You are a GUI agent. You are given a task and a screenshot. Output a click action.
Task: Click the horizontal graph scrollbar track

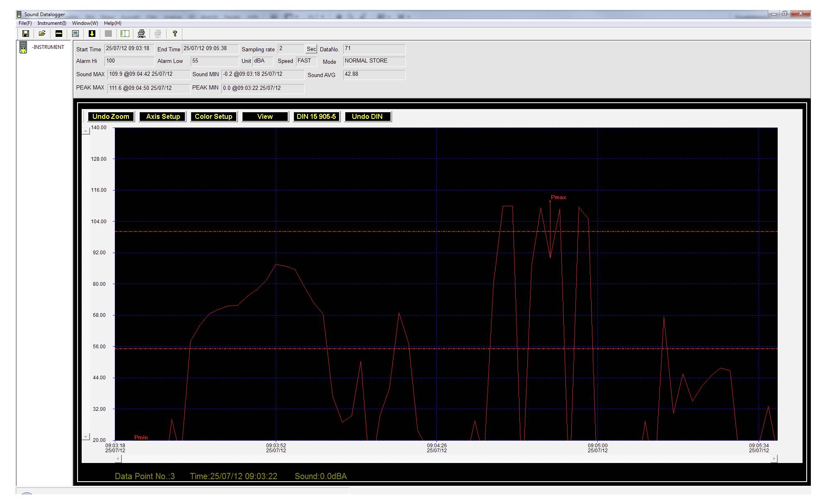click(x=446, y=458)
